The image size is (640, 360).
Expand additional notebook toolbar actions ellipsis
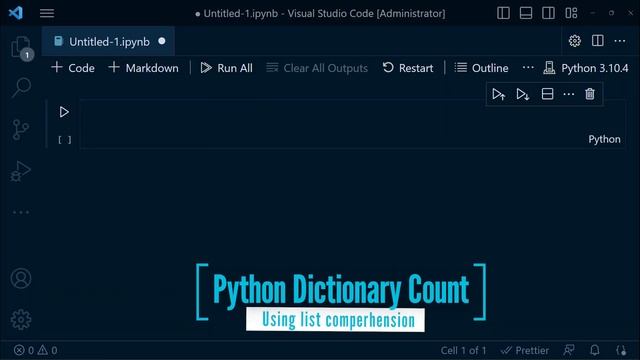click(528, 67)
